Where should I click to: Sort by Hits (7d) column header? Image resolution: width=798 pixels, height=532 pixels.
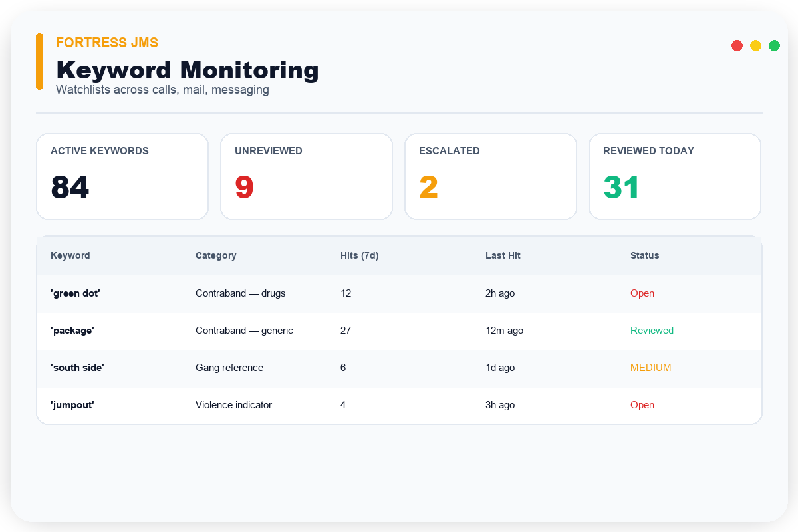[360, 255]
